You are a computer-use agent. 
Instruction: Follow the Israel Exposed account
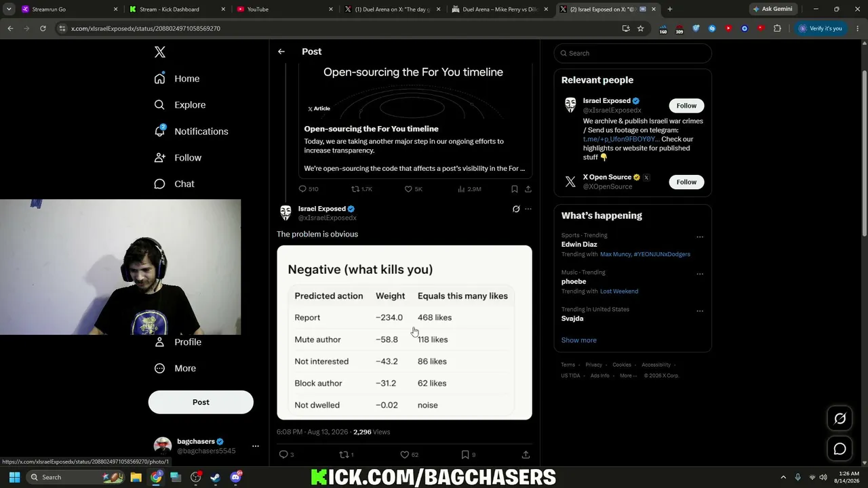coord(686,106)
